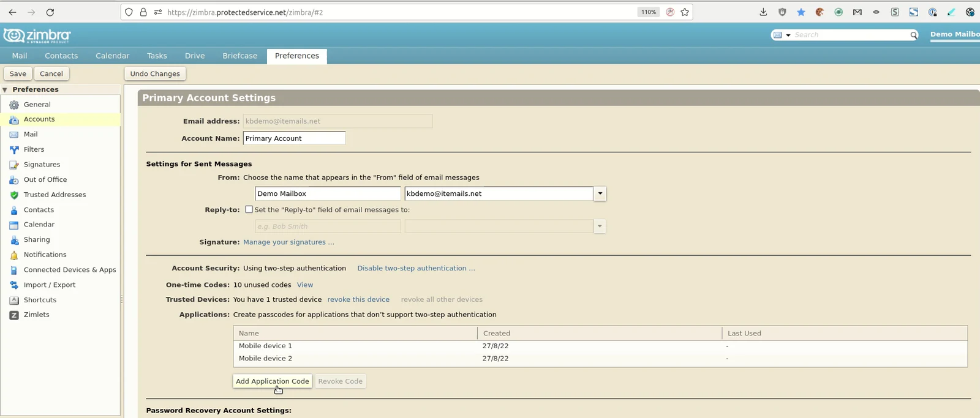Click the Signatures icon in sidebar
980x418 pixels.
[14, 165]
